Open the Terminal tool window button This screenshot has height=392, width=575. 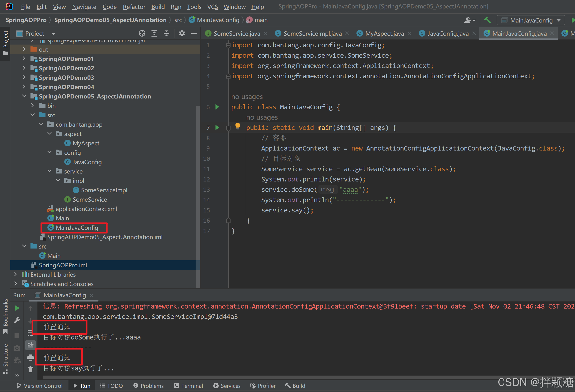tap(188, 386)
